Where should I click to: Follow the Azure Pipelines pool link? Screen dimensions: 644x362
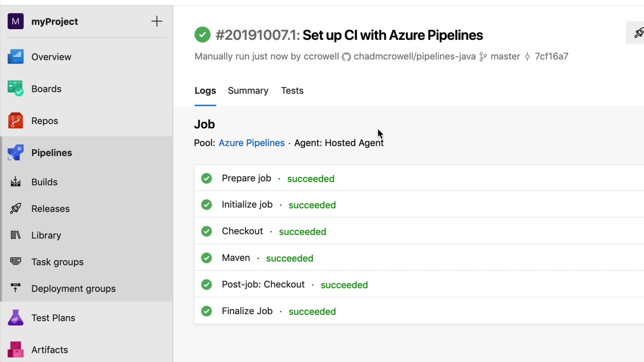click(252, 143)
